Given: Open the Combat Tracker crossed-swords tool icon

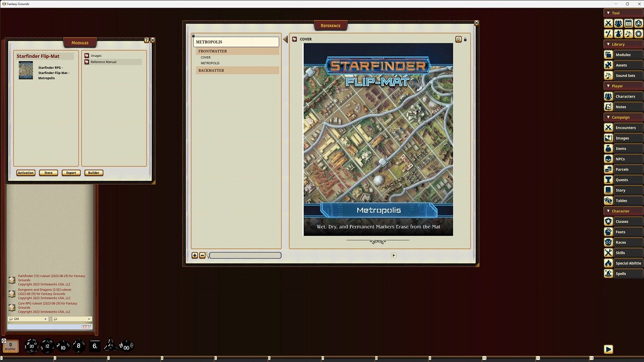Looking at the screenshot, I should pyautogui.click(x=608, y=23).
